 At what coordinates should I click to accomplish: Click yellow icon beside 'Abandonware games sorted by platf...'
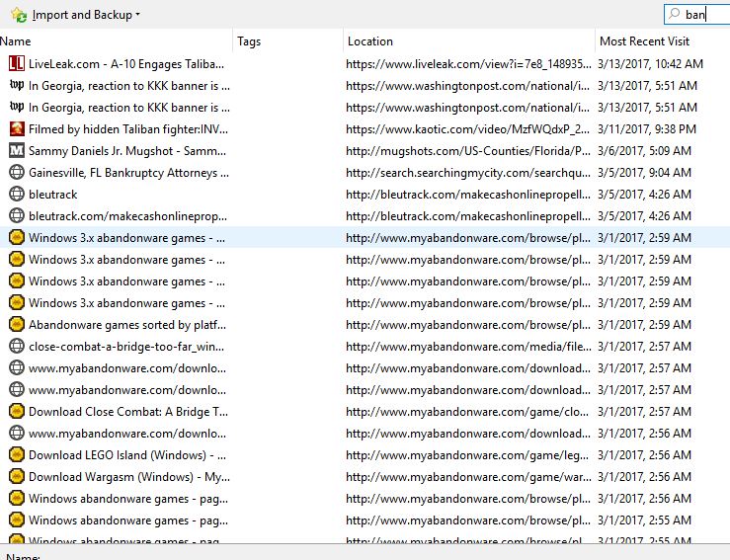[16, 325]
